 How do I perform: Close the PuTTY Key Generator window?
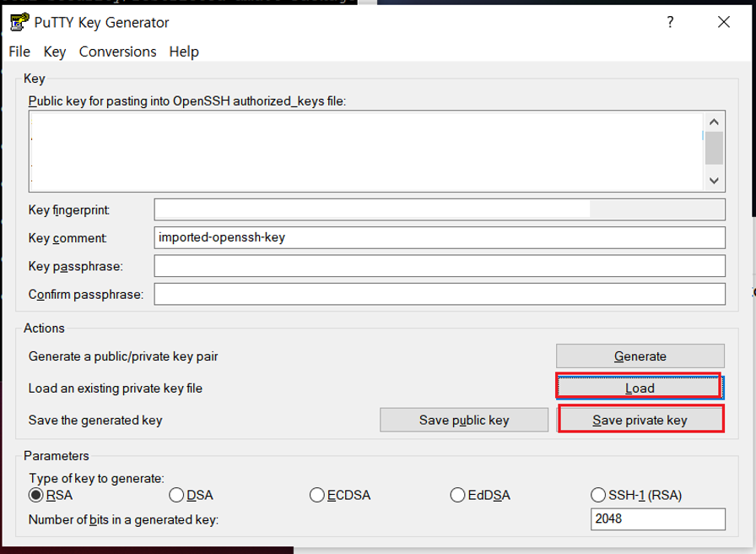(724, 22)
